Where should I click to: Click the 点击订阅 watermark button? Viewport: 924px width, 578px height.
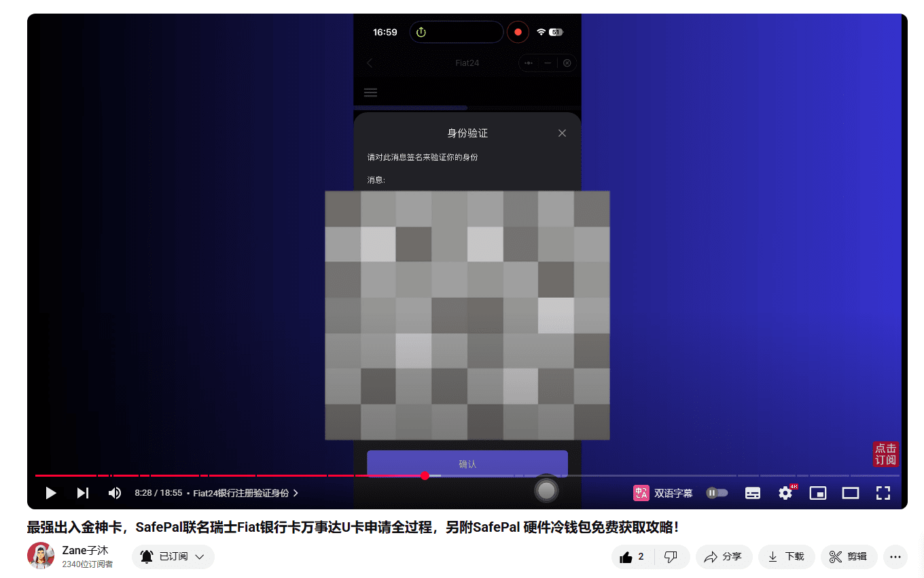(x=886, y=454)
